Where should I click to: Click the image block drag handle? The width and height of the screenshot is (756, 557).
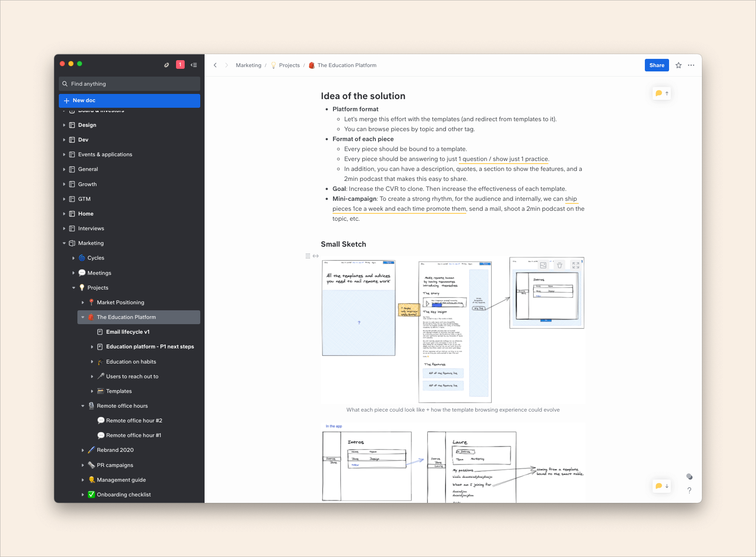[x=308, y=256]
